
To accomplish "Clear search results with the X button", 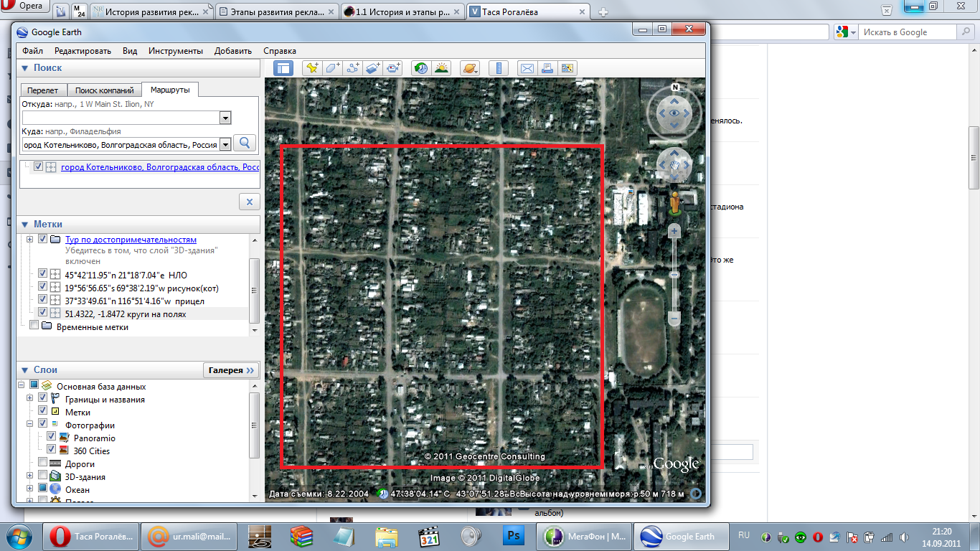I will (249, 202).
